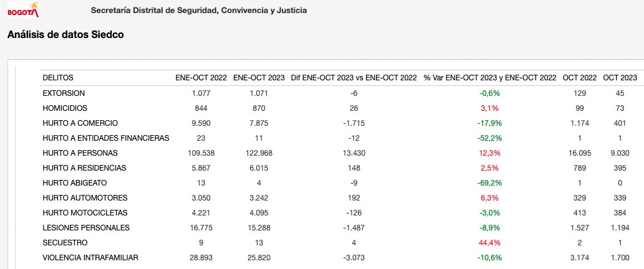Click the Bogotá logo icon
Image resolution: width=644 pixels, height=269 pixels.
coord(23,9)
